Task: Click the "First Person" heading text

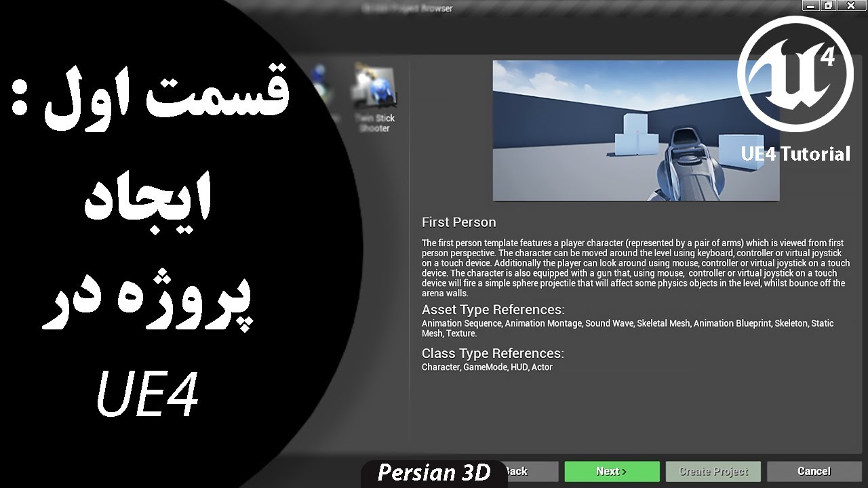Action: [459, 222]
